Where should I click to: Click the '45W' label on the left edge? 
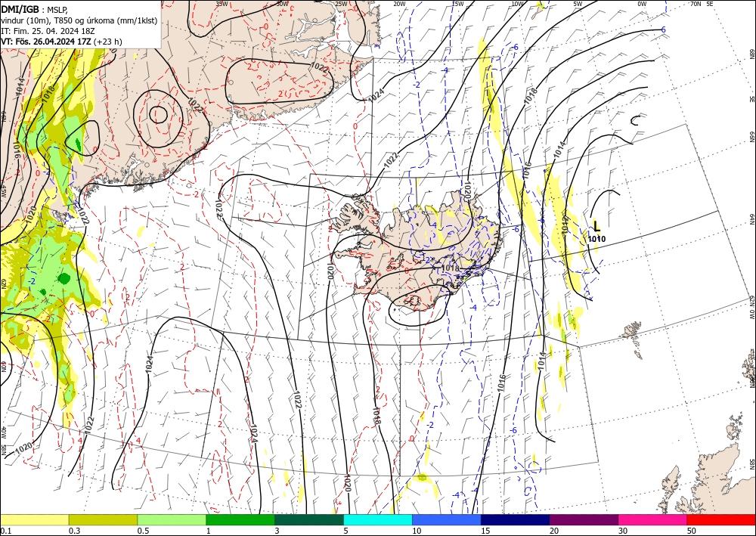point(4,191)
